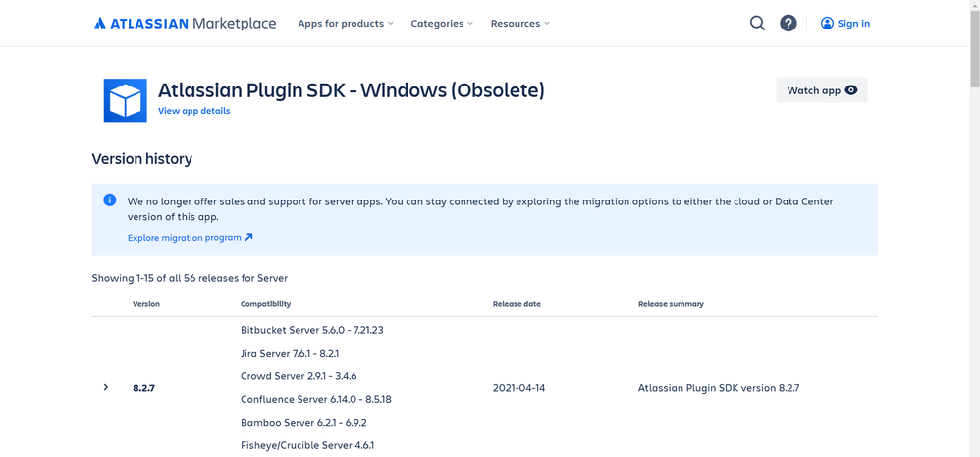This screenshot has width=980, height=457.
Task: Open Explore migration program link
Action: point(191,238)
